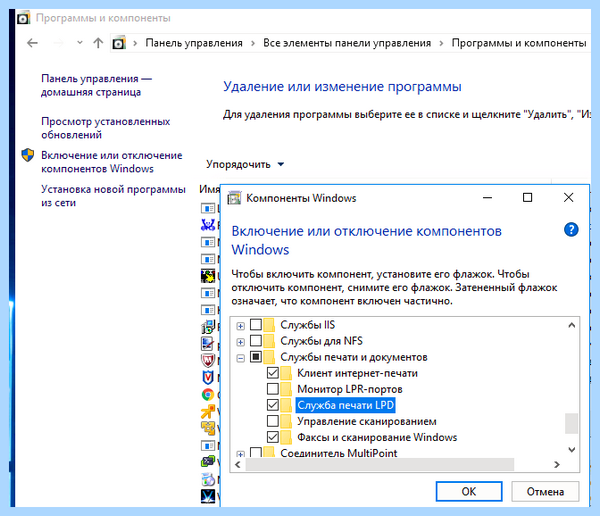Open help with the blue question mark

(x=571, y=230)
